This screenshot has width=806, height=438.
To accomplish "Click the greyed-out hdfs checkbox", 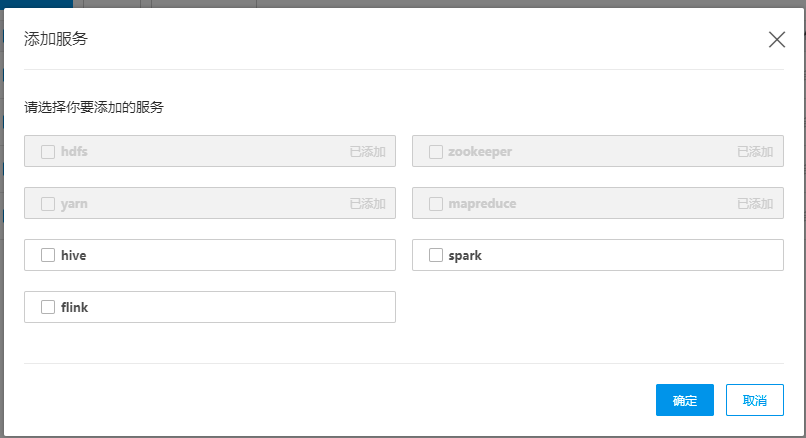I will click(x=48, y=152).
